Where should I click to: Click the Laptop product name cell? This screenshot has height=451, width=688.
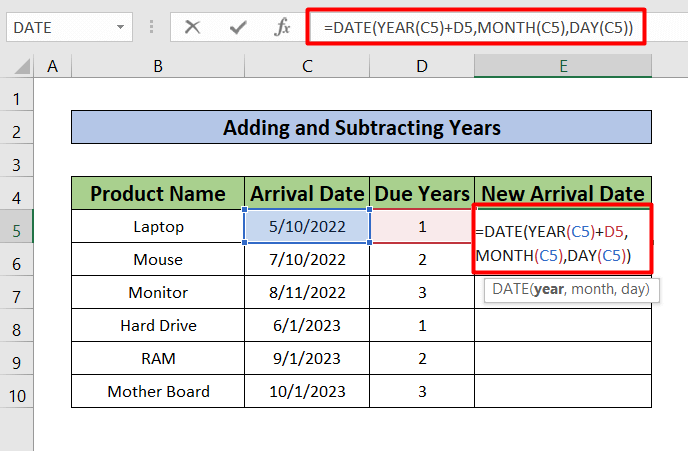[x=158, y=227]
